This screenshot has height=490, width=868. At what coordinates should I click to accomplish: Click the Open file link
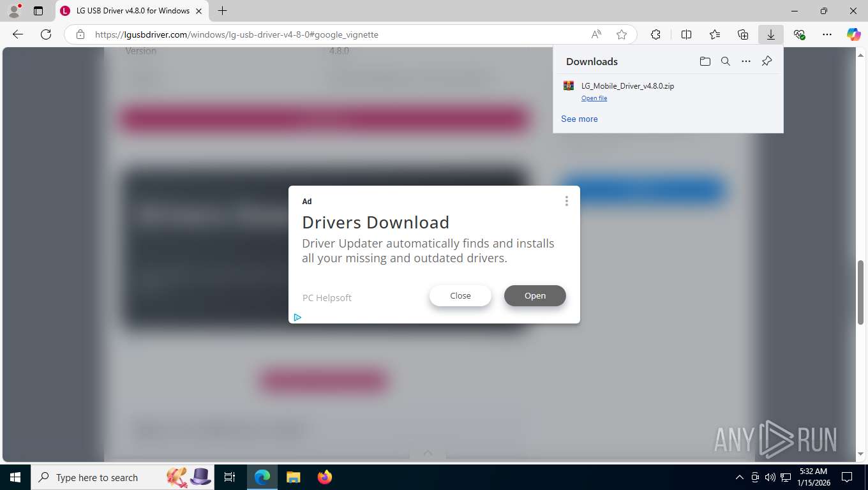(594, 98)
